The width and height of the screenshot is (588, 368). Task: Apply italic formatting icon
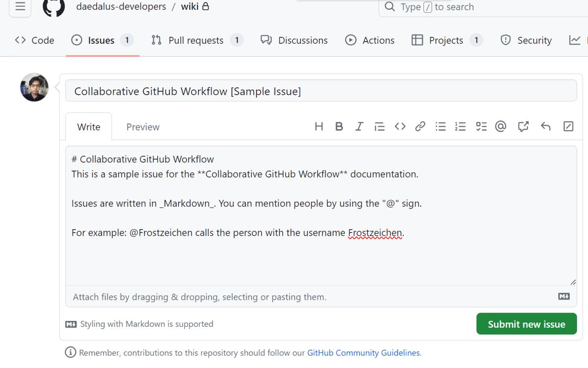(x=359, y=127)
